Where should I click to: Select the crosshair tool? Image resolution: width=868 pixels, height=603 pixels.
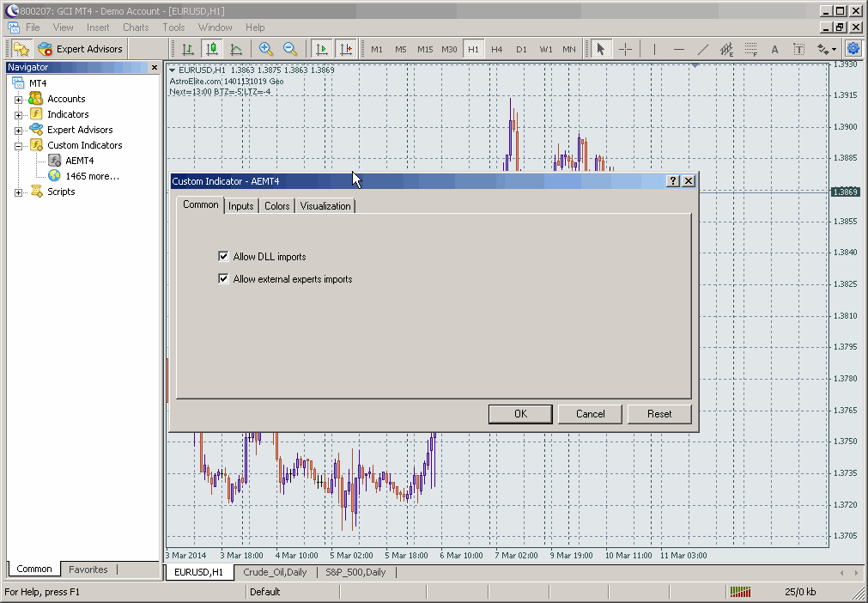click(626, 49)
